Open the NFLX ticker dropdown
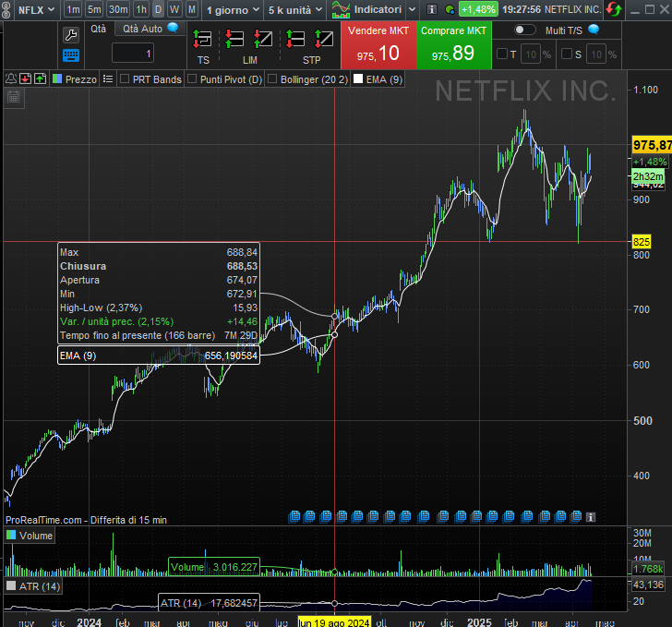Image resolution: width=672 pixels, height=627 pixels. click(35, 9)
